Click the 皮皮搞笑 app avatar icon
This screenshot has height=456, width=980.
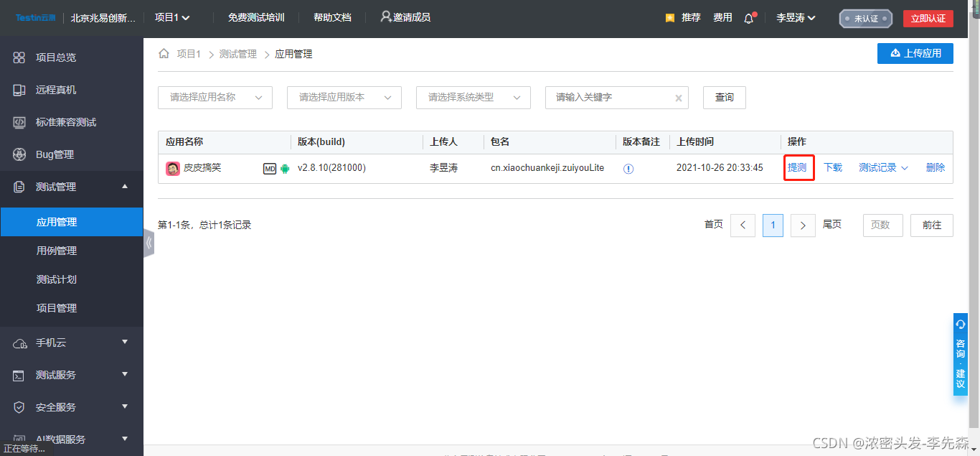click(173, 169)
